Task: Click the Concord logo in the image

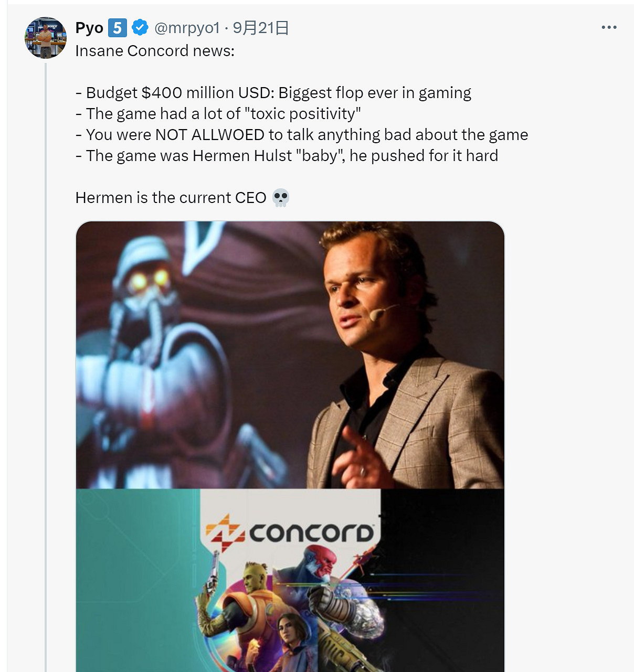Action: tap(290, 532)
